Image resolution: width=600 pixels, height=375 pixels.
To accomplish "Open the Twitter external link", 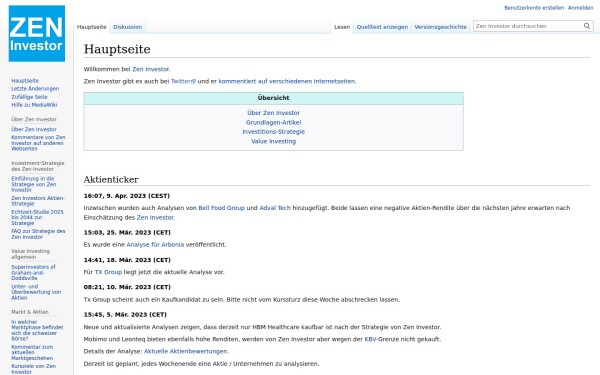I will click(183, 81).
